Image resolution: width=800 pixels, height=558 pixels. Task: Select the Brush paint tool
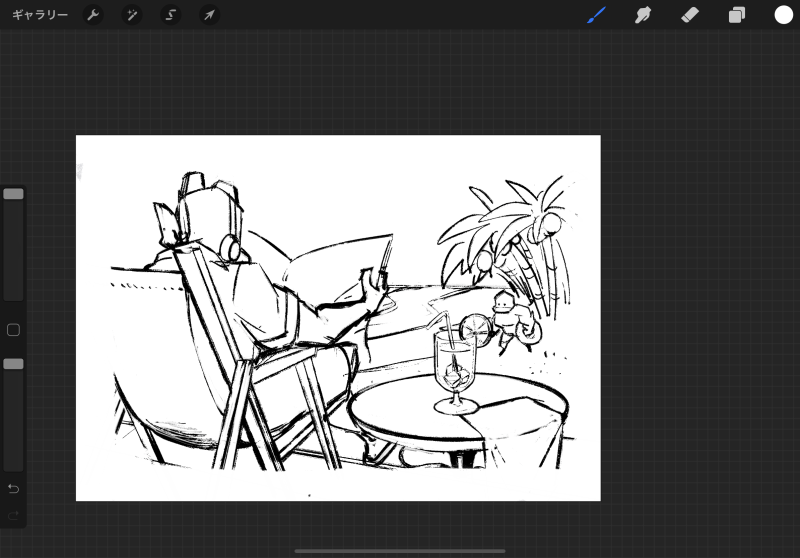click(x=596, y=15)
